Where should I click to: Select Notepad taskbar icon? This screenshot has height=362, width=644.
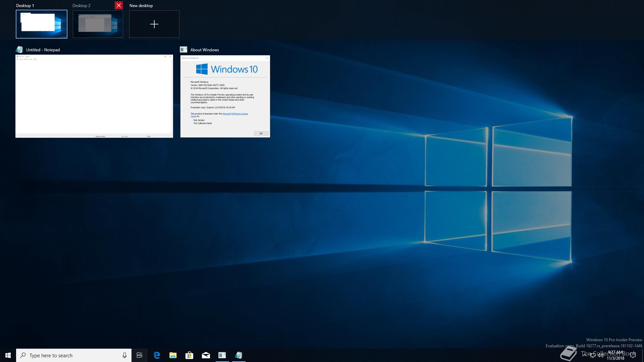pyautogui.click(x=238, y=355)
